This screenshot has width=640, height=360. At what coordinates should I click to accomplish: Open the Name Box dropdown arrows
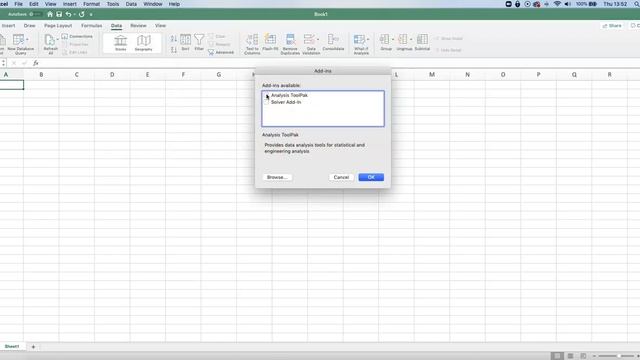click(x=3, y=63)
